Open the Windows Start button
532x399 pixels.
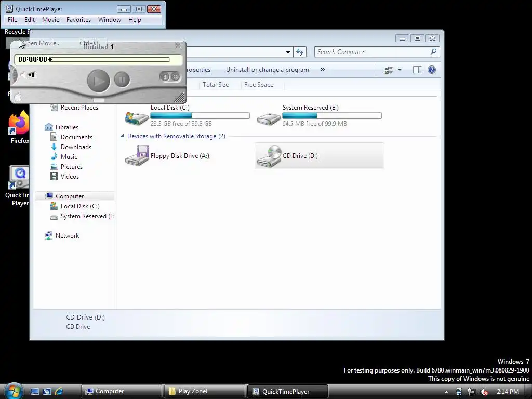13,391
